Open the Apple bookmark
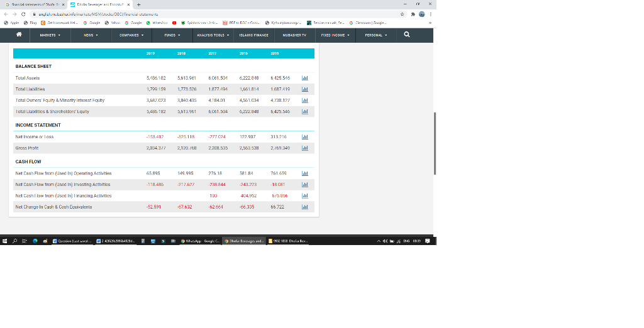 (11, 23)
